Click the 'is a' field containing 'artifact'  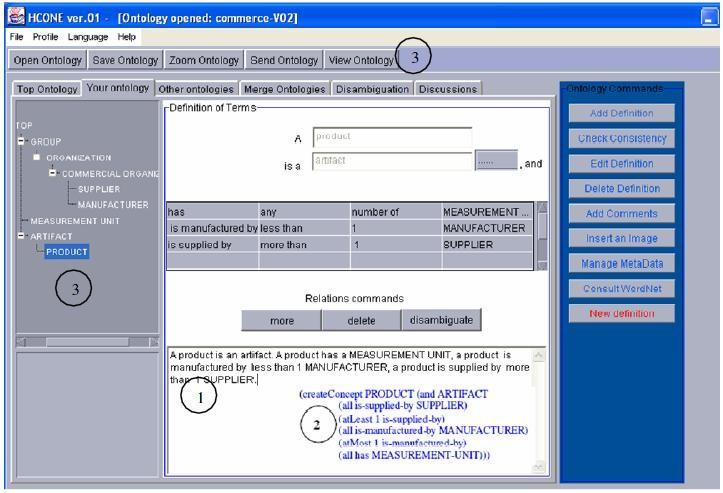pos(392,161)
